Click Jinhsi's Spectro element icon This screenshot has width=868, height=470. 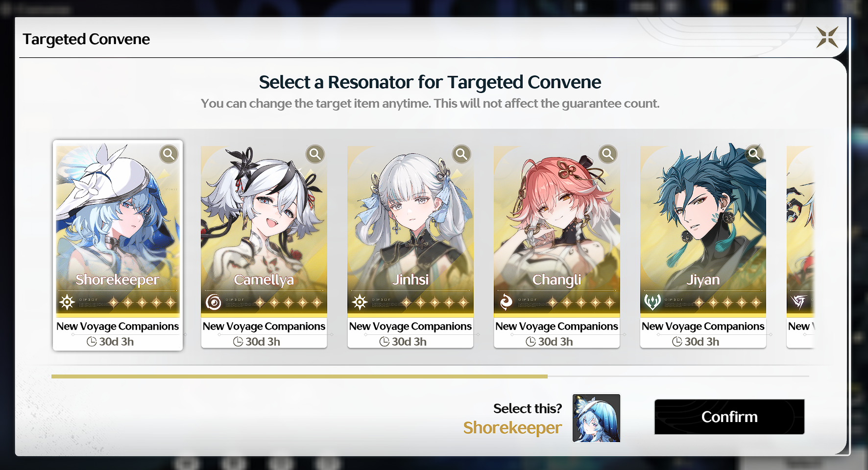point(360,302)
